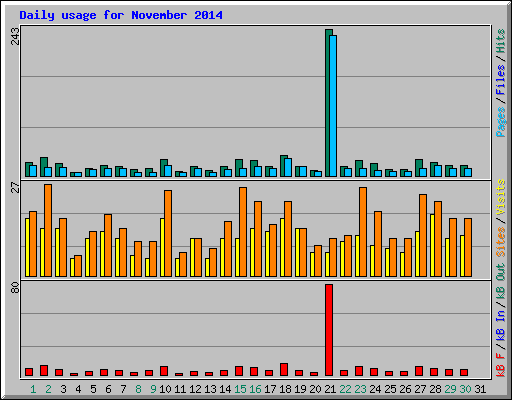Click the Visits legend label
This screenshot has width=512, height=400.
coord(501,197)
